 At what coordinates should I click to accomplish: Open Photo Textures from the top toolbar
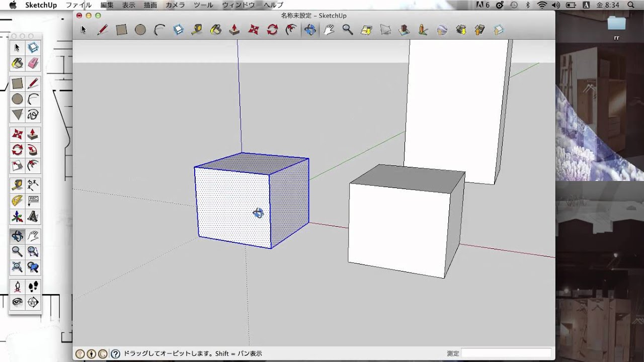pyautogui.click(x=423, y=30)
